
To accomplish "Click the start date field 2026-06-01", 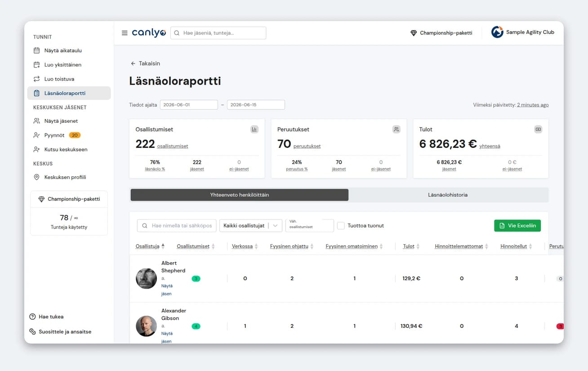I will coord(189,105).
